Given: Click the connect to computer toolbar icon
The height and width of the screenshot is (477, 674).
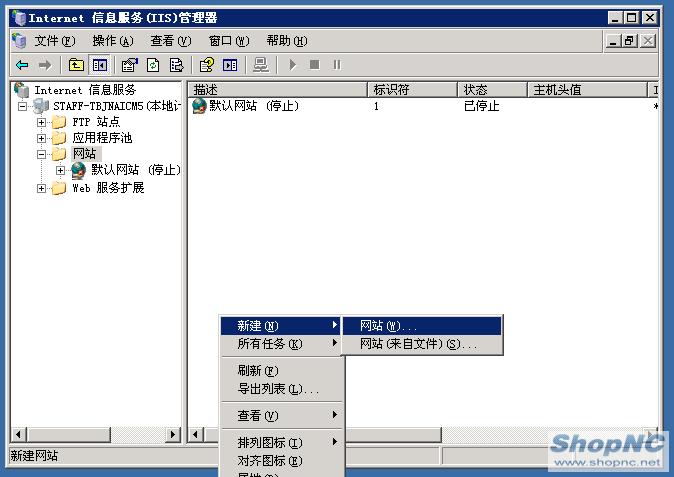Looking at the screenshot, I should pos(260,65).
